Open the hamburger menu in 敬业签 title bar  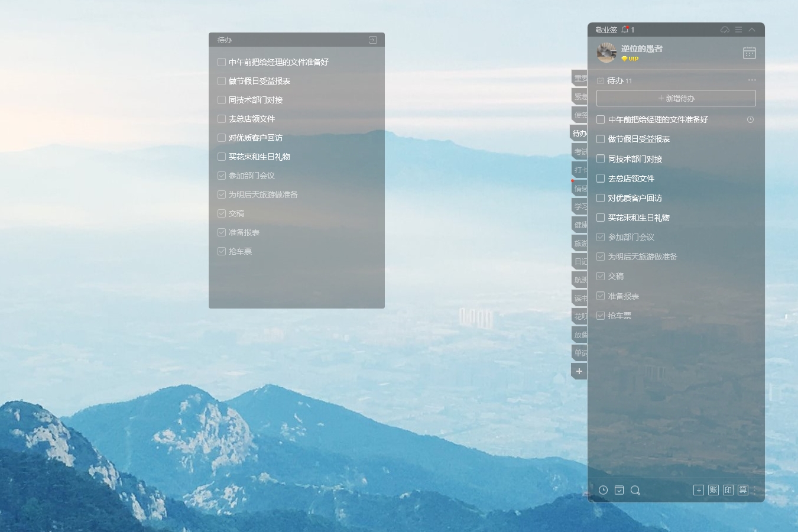(738, 30)
